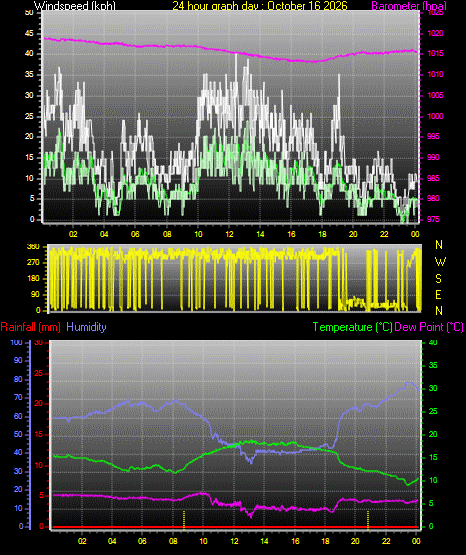Click the "Windspeed (kph)" graph title
Viewport: 466px width, 555px height.
(x=75, y=6)
